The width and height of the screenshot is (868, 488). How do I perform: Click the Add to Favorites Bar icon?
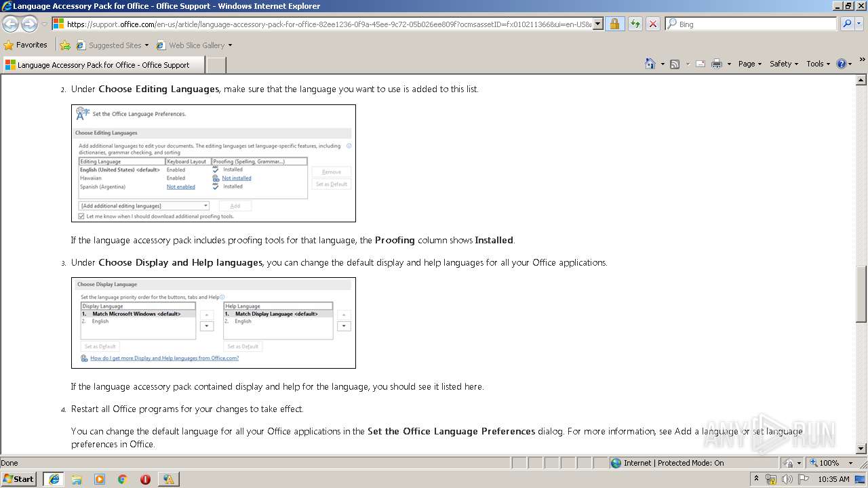click(65, 45)
